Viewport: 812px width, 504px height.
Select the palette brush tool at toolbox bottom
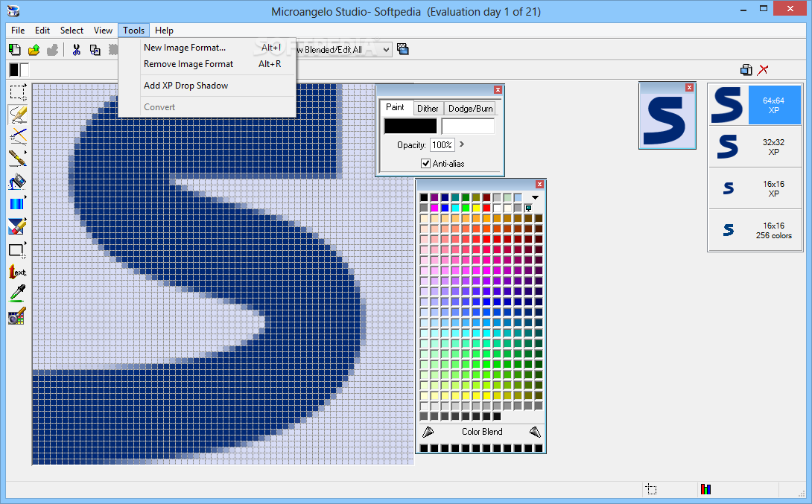(x=18, y=316)
